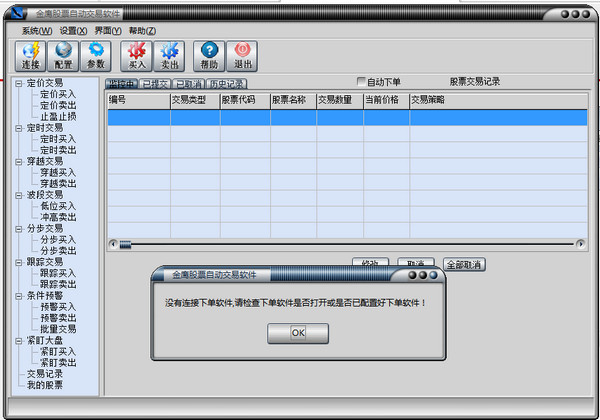The height and width of the screenshot is (420, 600).
Task: Open the 帮助 help question-mark icon
Action: tap(209, 56)
